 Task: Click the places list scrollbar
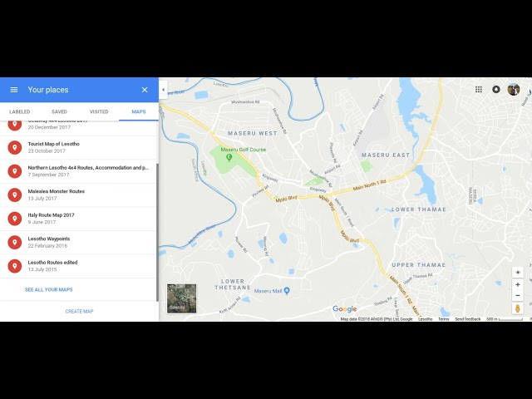click(157, 233)
